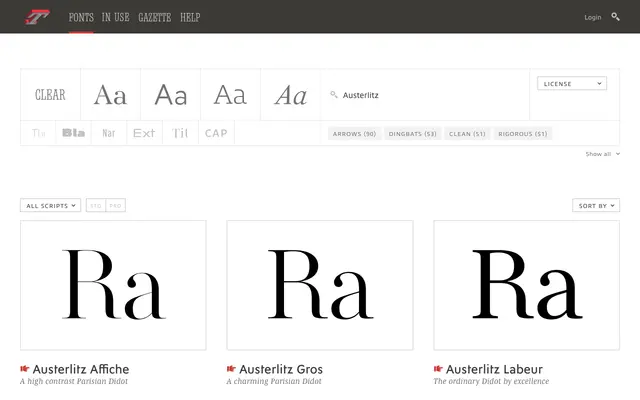
Task: Toggle the Thin weight filter
Action: [38, 133]
